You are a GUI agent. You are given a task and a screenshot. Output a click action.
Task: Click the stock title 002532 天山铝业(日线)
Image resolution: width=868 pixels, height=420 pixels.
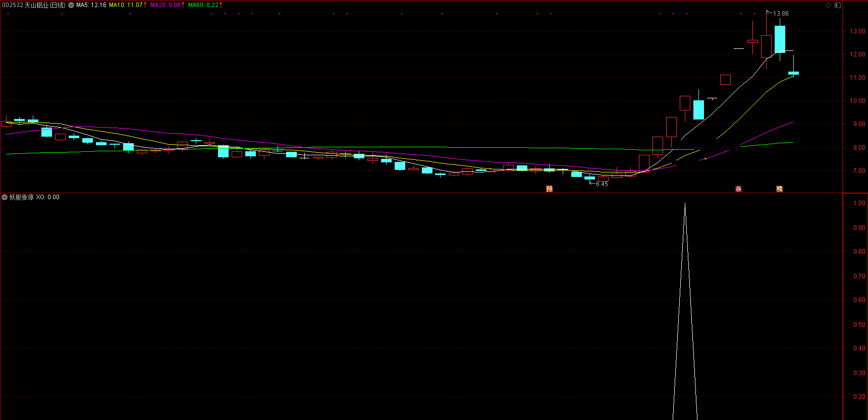34,5
